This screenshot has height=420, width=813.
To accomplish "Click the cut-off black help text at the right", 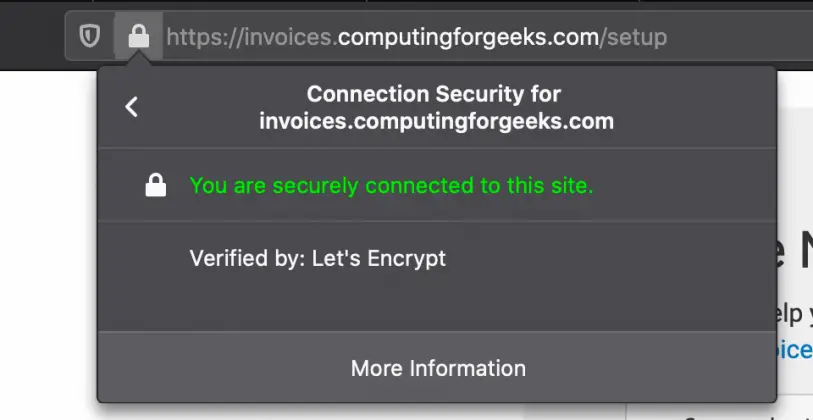I will point(795,315).
